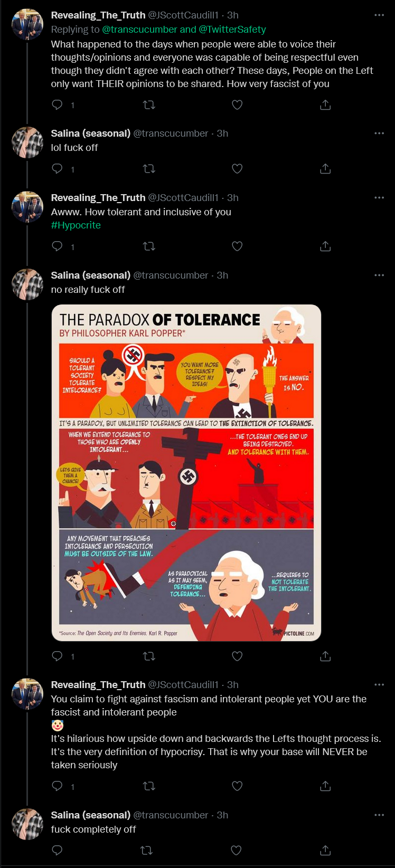Open the @TwitterSafety mention link
The height and width of the screenshot is (868, 395).
(x=232, y=30)
